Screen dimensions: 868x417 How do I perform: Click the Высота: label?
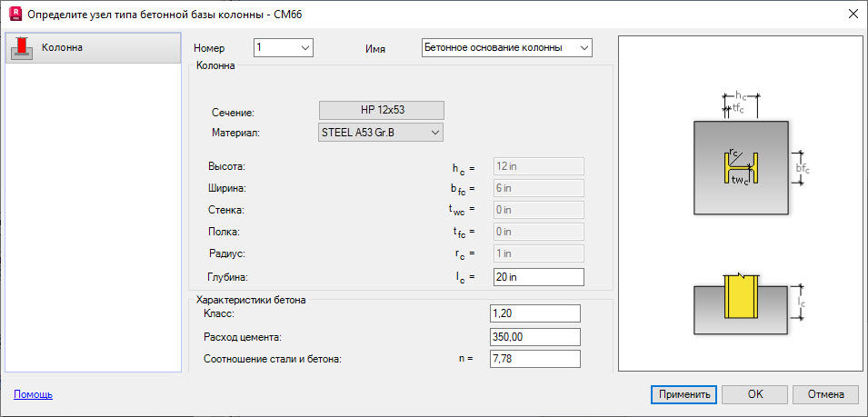(x=226, y=166)
